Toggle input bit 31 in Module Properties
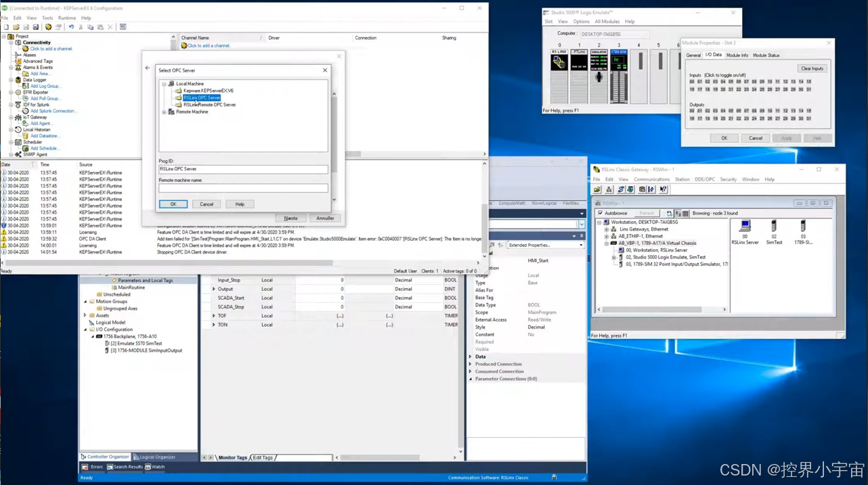Screen dimensions: 868x485 [808, 89]
